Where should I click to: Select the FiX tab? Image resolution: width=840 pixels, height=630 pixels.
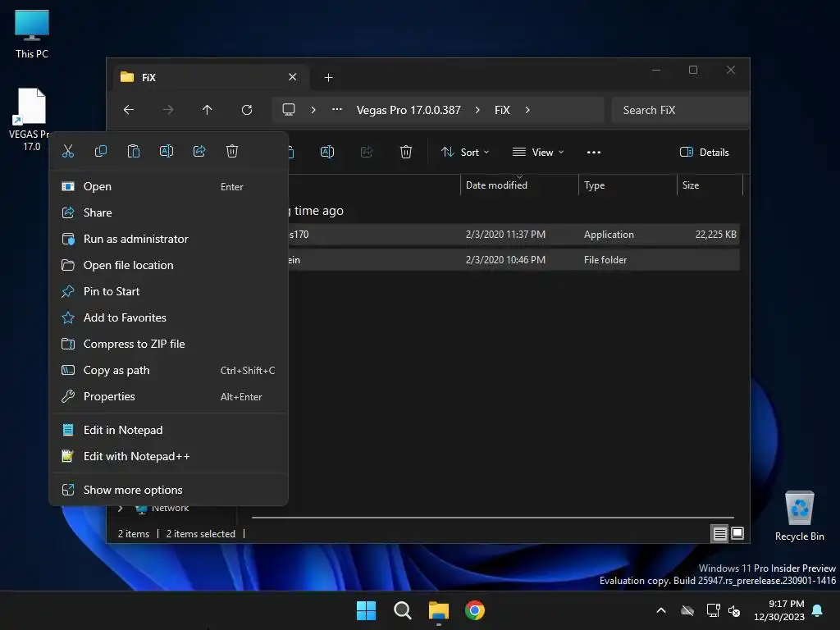pyautogui.click(x=210, y=77)
